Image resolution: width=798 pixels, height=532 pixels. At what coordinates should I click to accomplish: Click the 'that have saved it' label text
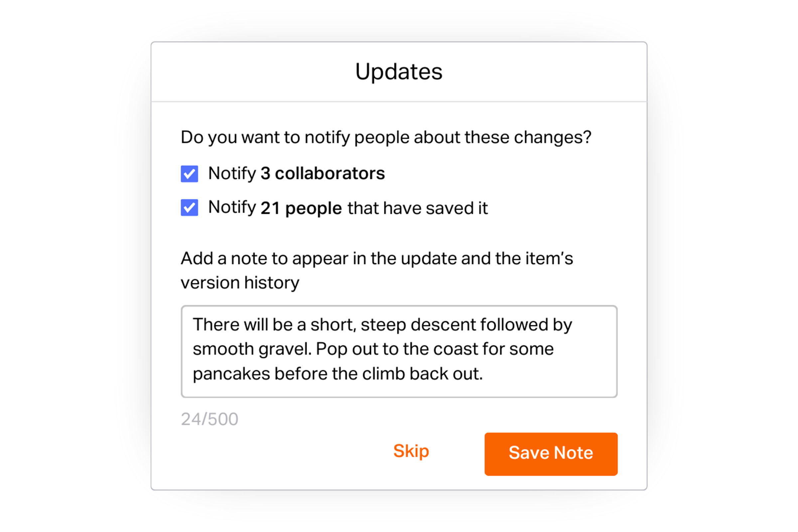coord(417,207)
